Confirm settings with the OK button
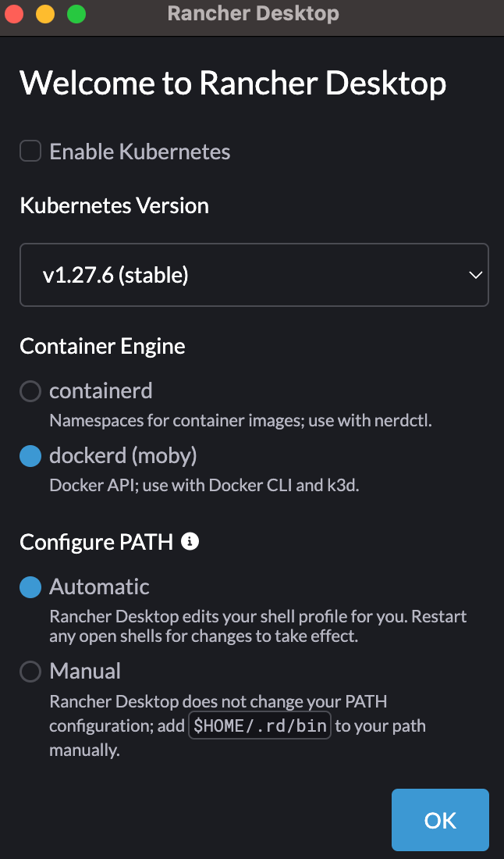Screen dimensions: 504x859 point(440,819)
